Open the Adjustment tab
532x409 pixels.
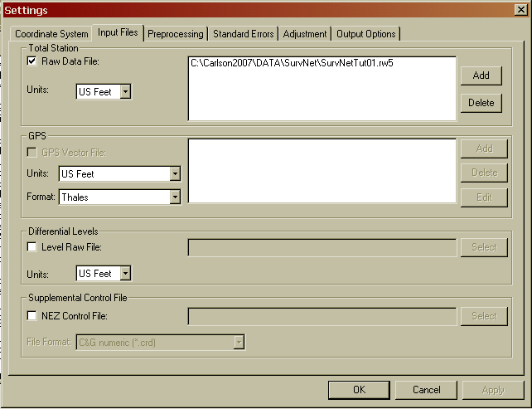pyautogui.click(x=305, y=34)
